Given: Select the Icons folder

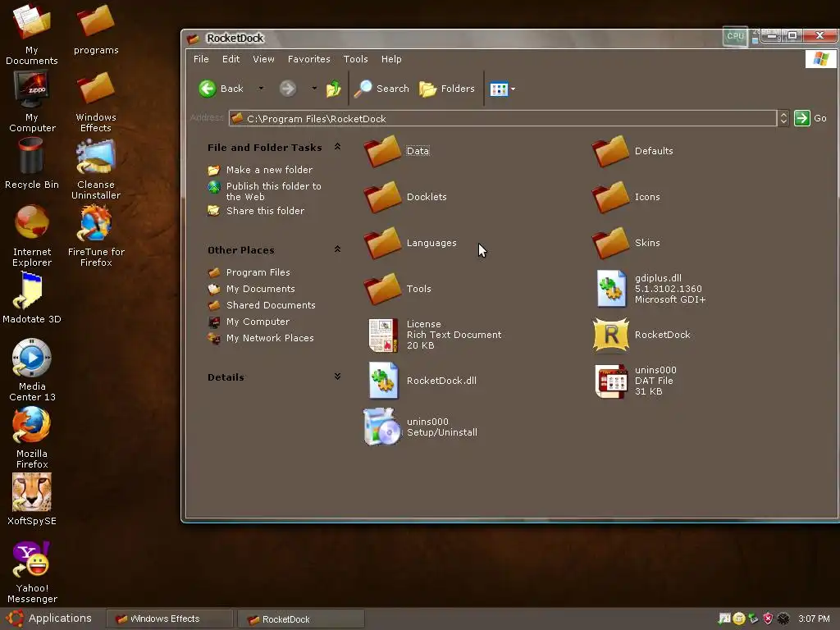Looking at the screenshot, I should pyautogui.click(x=611, y=197).
